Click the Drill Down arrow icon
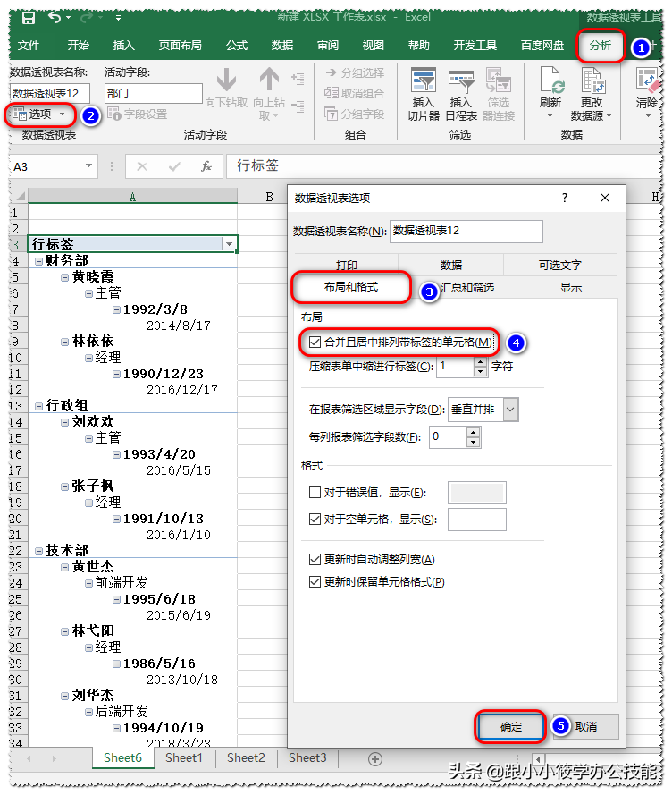Image resolution: width=672 pixels, height=795 pixels. (226, 80)
